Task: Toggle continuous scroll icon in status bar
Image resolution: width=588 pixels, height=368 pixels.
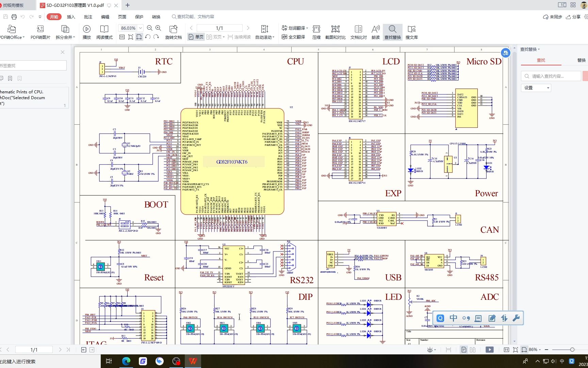Action: coord(448,350)
